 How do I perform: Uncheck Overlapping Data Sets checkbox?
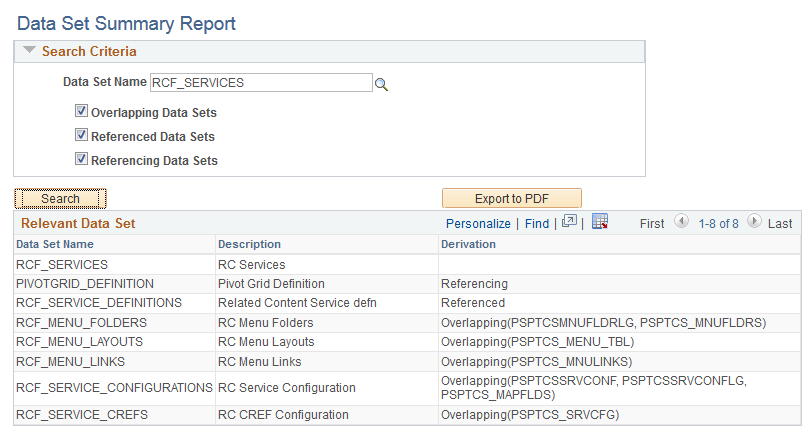coord(81,112)
